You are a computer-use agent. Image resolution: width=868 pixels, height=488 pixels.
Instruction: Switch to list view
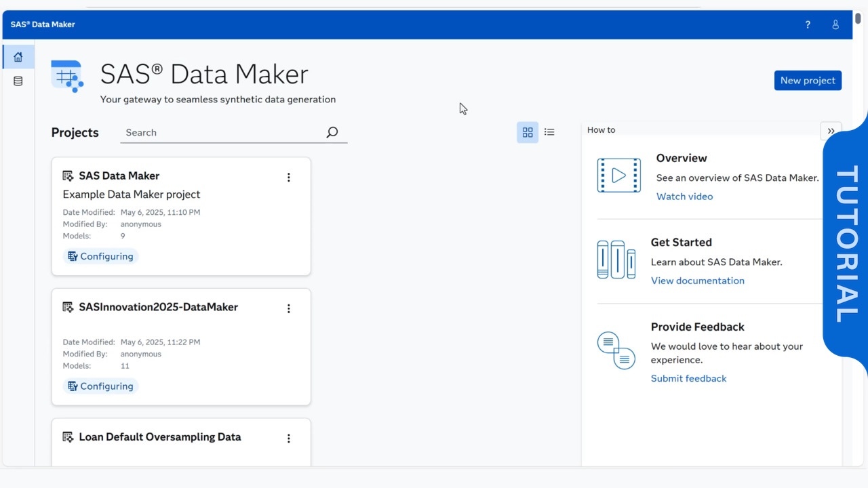[x=549, y=132]
